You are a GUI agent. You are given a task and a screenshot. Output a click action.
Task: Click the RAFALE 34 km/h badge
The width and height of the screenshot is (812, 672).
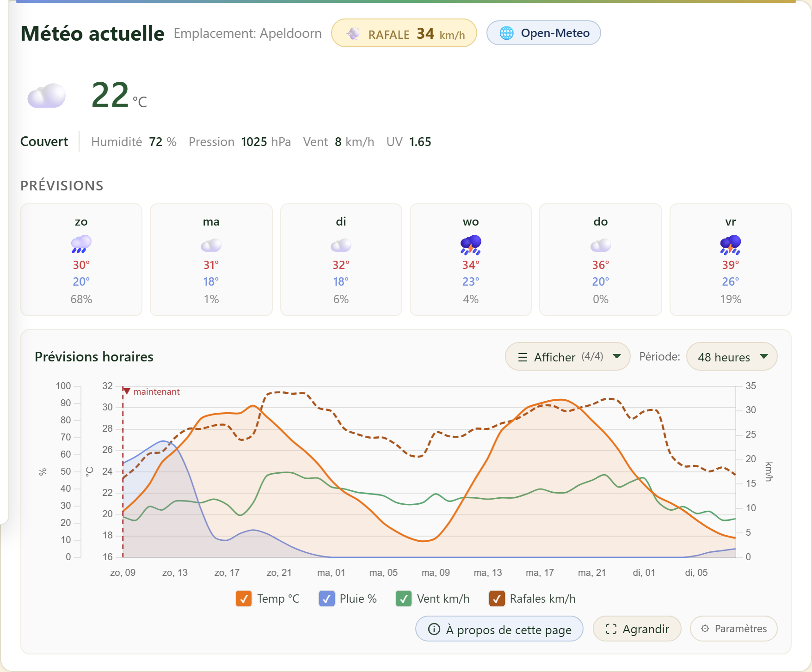[x=404, y=33]
